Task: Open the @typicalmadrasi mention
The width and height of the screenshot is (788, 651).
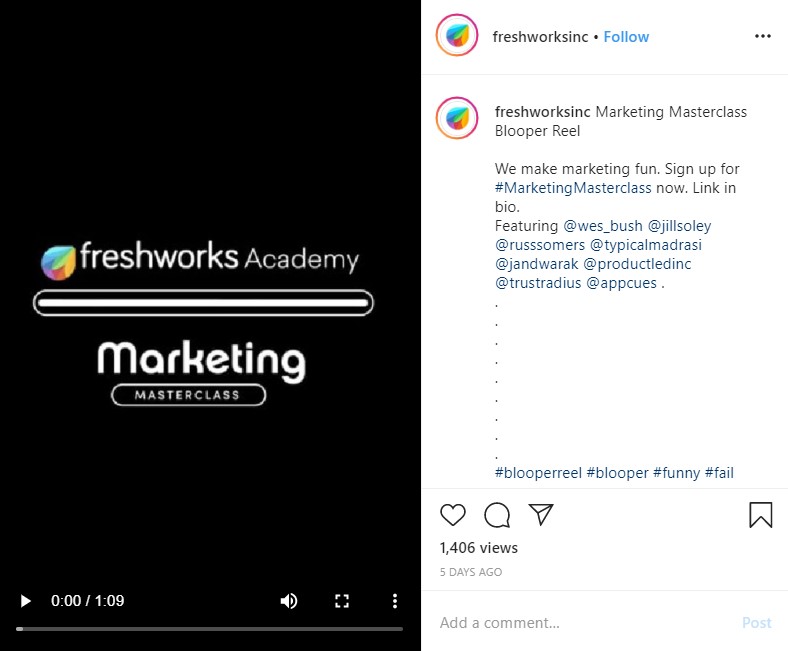Action: tap(646, 245)
